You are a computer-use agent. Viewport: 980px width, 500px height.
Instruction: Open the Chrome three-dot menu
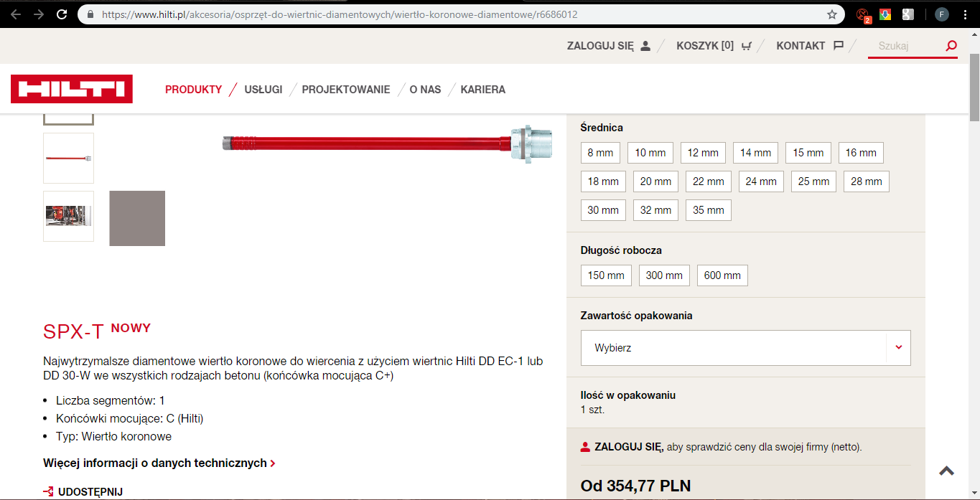pos(966,14)
